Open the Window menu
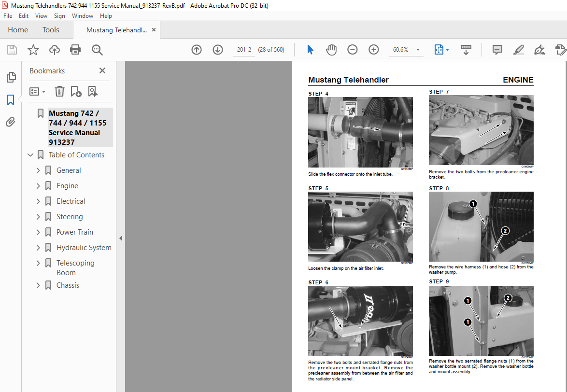The width and height of the screenshot is (567, 392). 83,16
